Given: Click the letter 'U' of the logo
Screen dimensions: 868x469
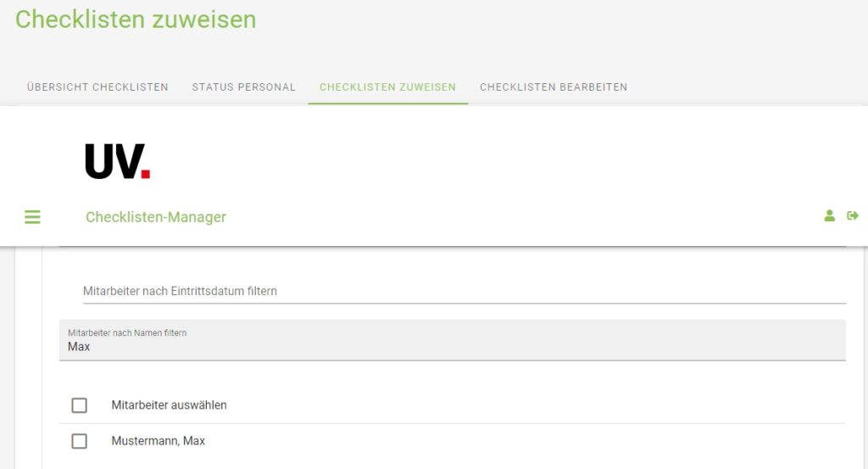Looking at the screenshot, I should 97,161.
